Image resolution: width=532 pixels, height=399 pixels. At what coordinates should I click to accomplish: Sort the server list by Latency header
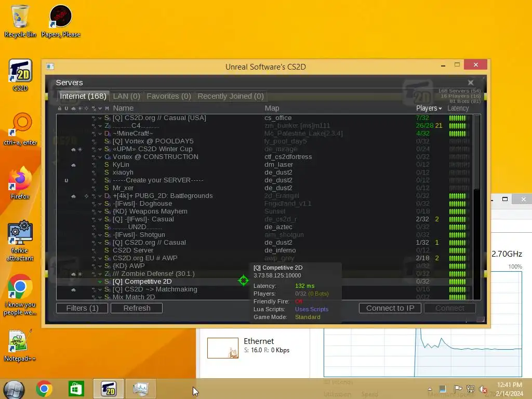tap(458, 108)
